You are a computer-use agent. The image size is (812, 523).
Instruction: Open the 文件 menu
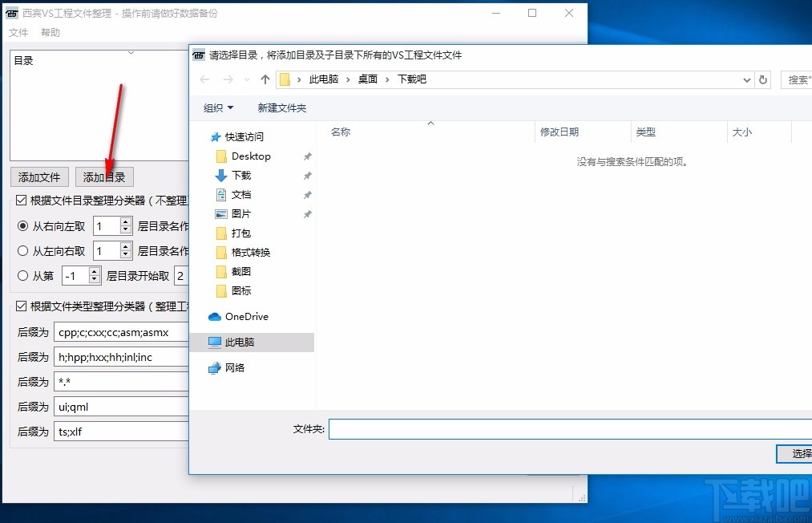click(x=18, y=33)
